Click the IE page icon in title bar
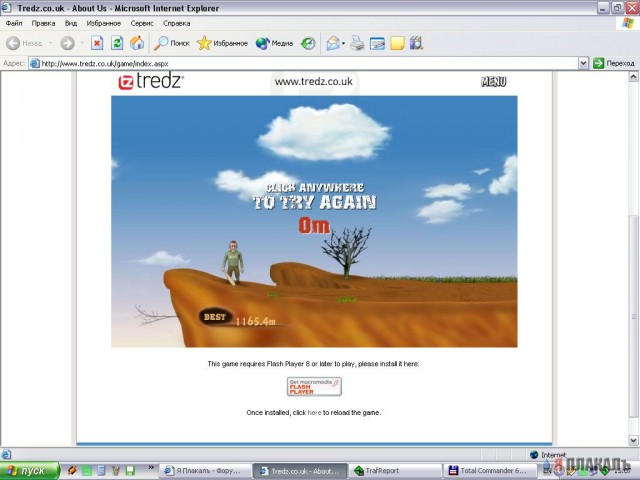Image resolution: width=640 pixels, height=480 pixels. (x=6, y=8)
